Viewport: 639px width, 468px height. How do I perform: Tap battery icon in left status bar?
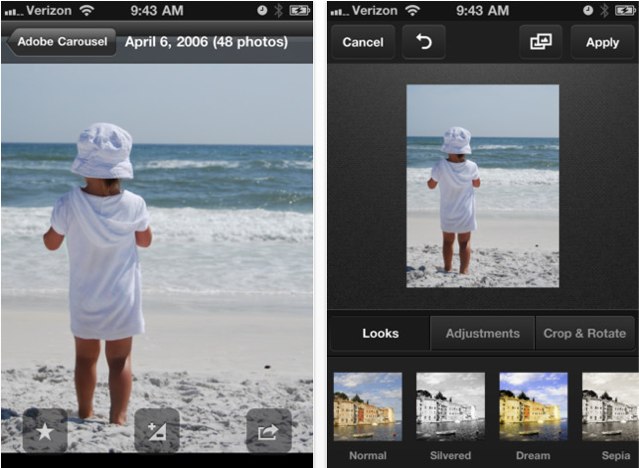click(299, 10)
